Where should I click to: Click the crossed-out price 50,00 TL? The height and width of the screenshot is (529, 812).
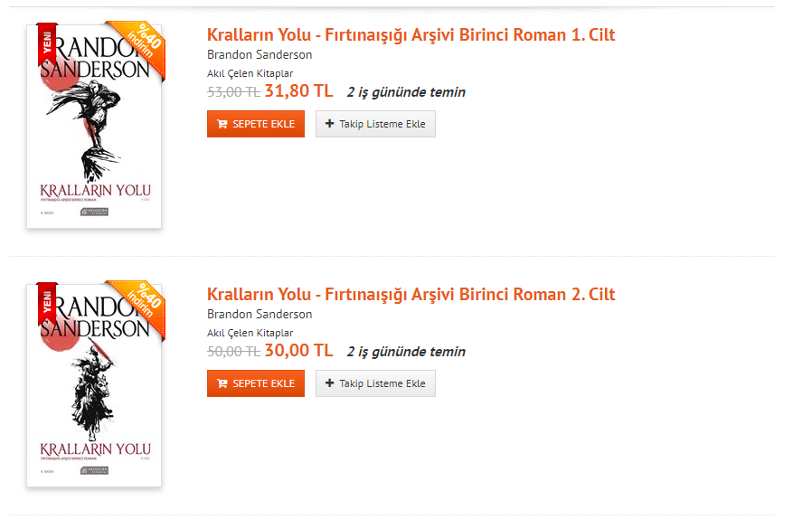[233, 352]
